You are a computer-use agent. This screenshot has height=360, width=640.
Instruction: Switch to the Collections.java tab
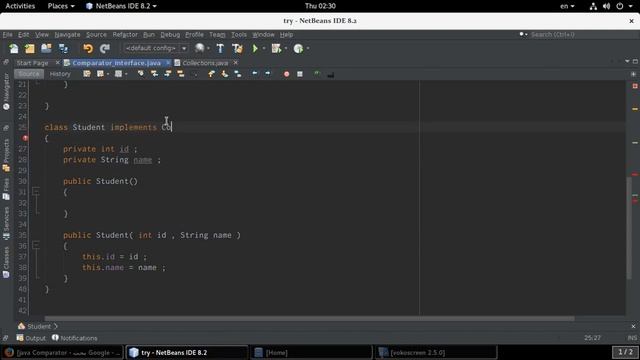(205, 63)
